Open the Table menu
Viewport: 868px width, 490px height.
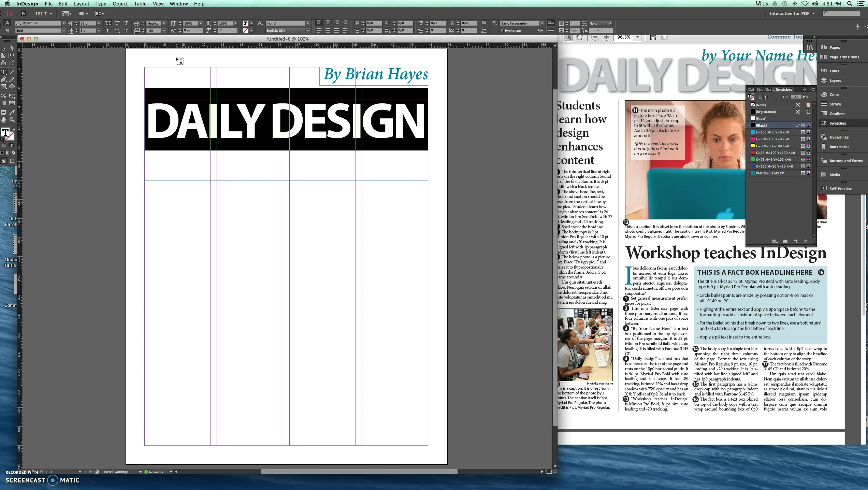click(140, 4)
